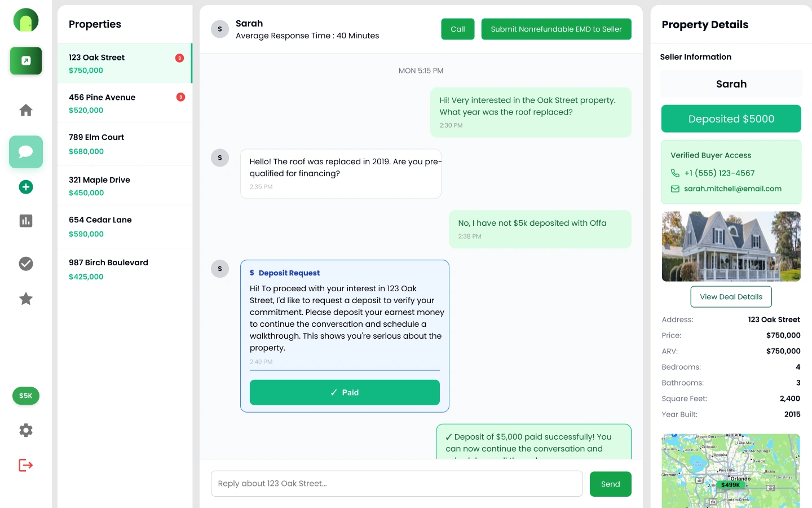Viewport: 812px width, 508px height.
Task: Open the chat messages icon
Action: 26,152
